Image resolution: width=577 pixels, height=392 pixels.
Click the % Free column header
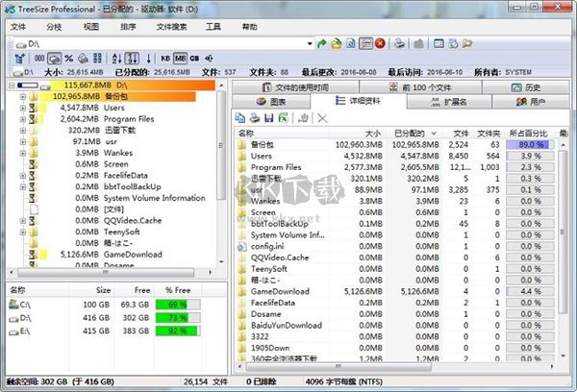178,290
